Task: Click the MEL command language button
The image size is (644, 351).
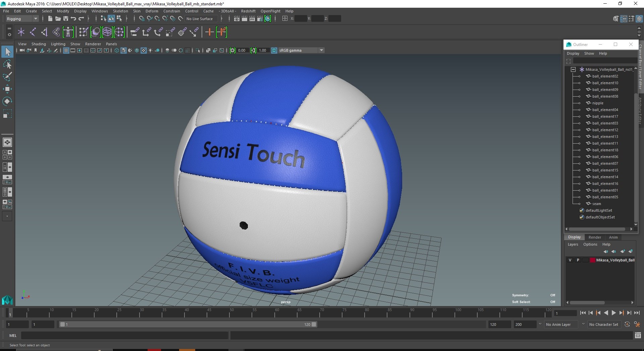Action: 13,335
